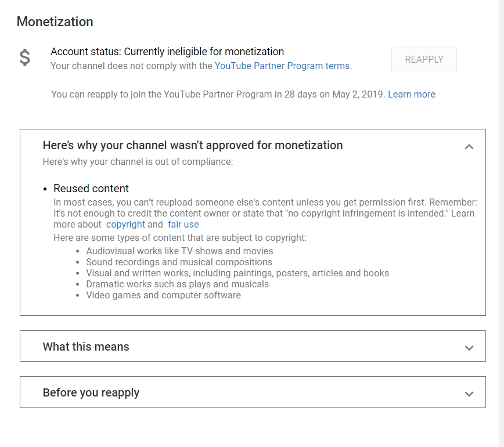Click the dollar sign monetization icon
Viewport: 504px width, 447px height.
click(25, 57)
